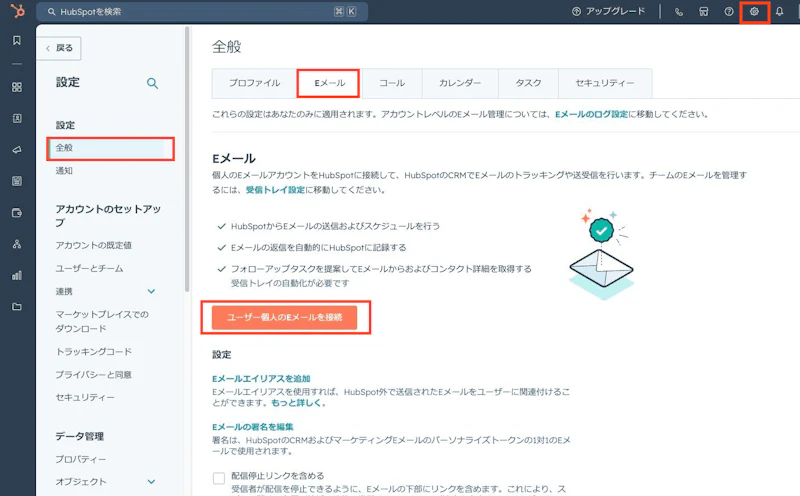
Task: Expand the オブジェクト chevron in sidebar
Action: (x=152, y=482)
